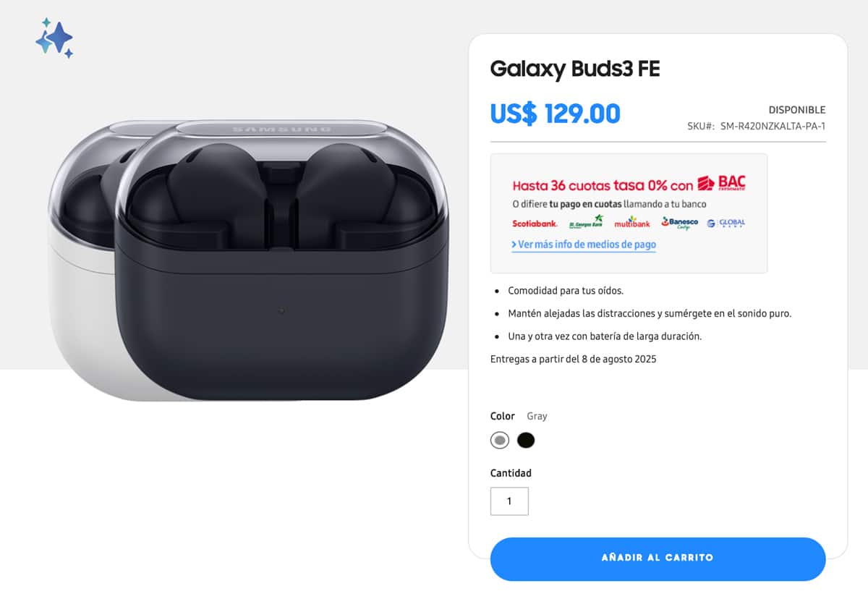Click the DISPONIBLE availability label

point(796,110)
